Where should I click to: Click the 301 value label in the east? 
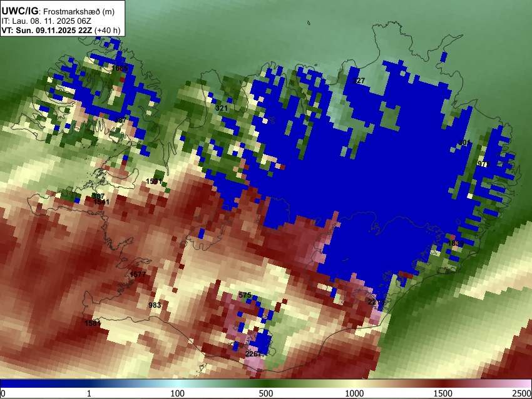click(x=464, y=143)
